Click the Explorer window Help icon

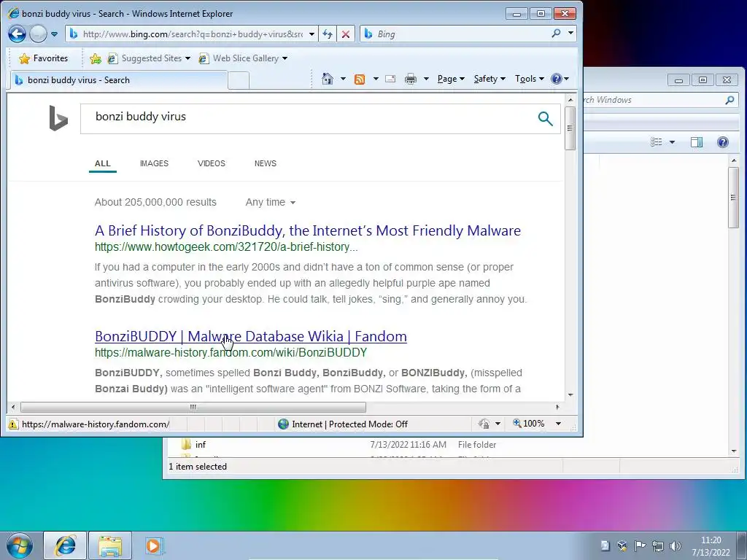point(723,142)
